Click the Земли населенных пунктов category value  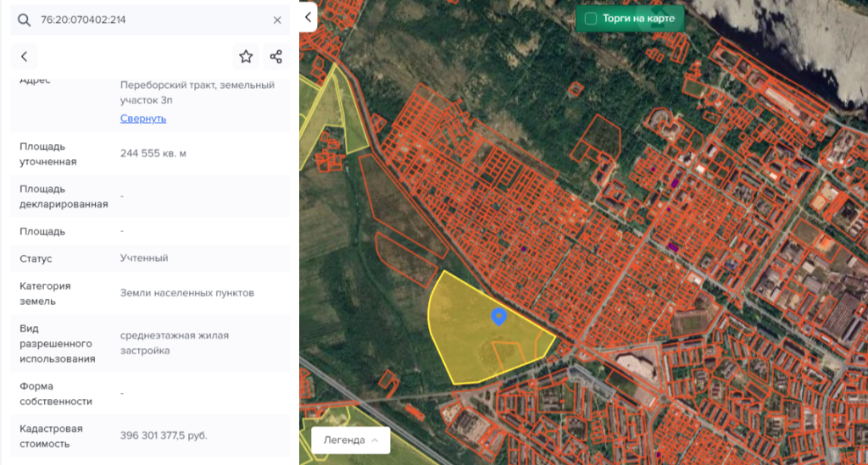click(187, 293)
